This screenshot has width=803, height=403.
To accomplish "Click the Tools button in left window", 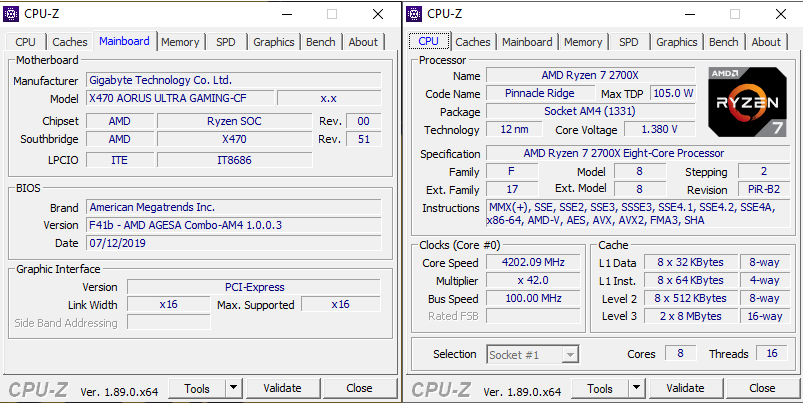I will [x=197, y=389].
